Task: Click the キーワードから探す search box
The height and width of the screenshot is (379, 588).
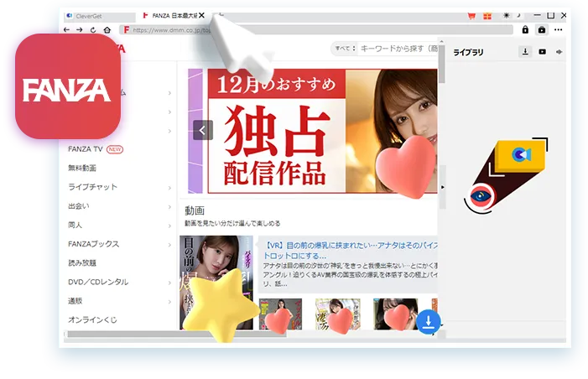Action: coord(398,49)
